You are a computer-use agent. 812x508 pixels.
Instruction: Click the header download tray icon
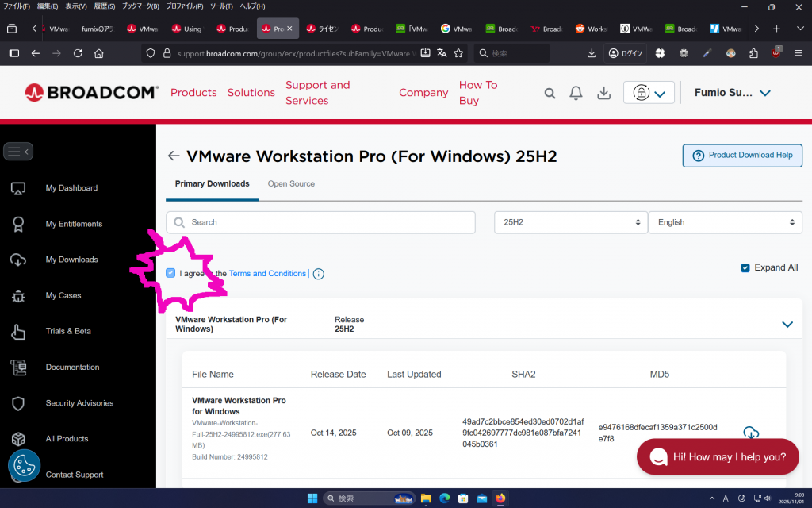603,93
